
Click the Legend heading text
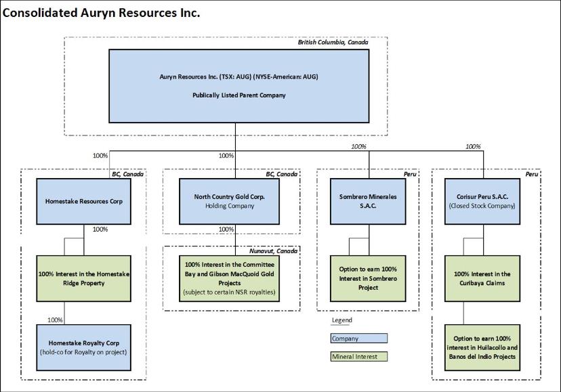pyautogui.click(x=341, y=320)
